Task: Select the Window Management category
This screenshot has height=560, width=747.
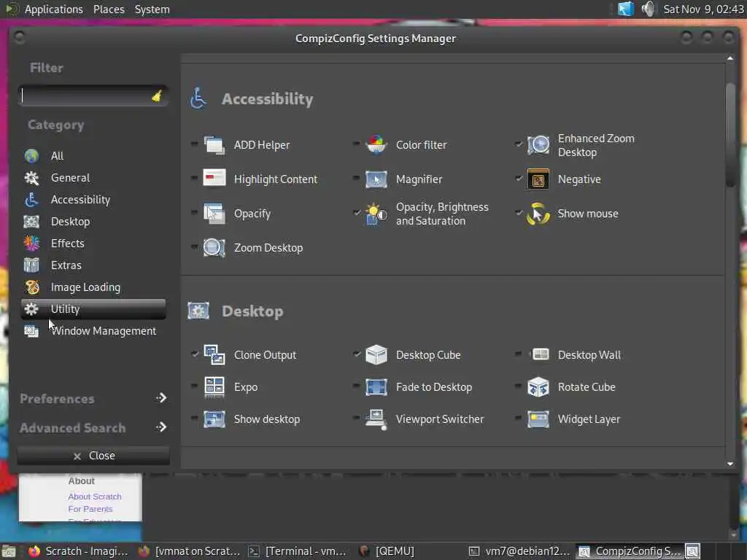Action: tap(93, 331)
